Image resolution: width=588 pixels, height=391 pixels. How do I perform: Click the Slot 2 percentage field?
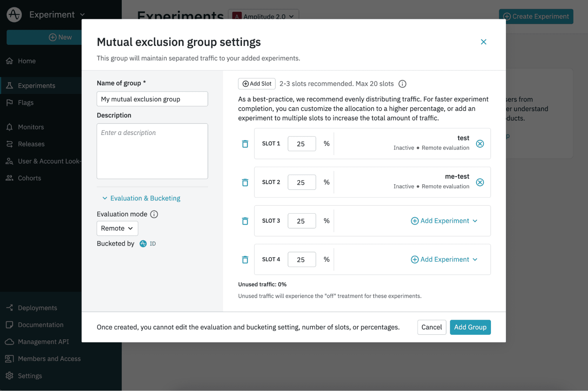pyautogui.click(x=302, y=182)
